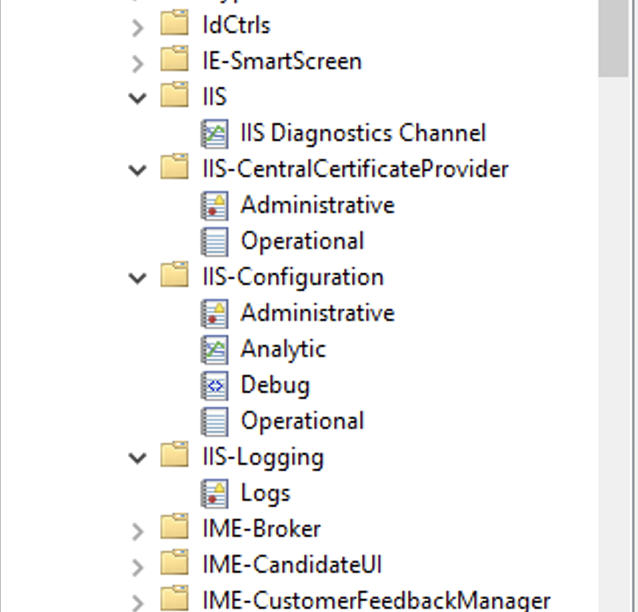This screenshot has width=638, height=612.
Task: Collapse the IIS-CentralCertificateProvider node
Action: 138,170
